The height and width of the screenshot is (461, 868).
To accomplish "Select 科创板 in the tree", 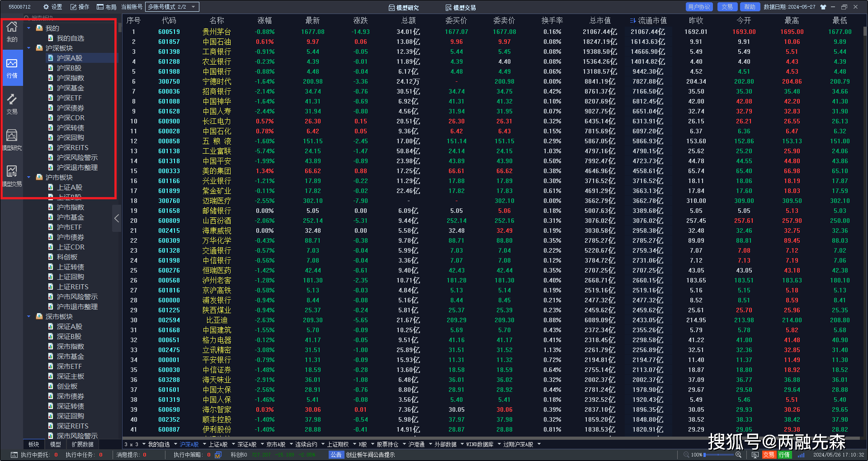I will (x=67, y=257).
